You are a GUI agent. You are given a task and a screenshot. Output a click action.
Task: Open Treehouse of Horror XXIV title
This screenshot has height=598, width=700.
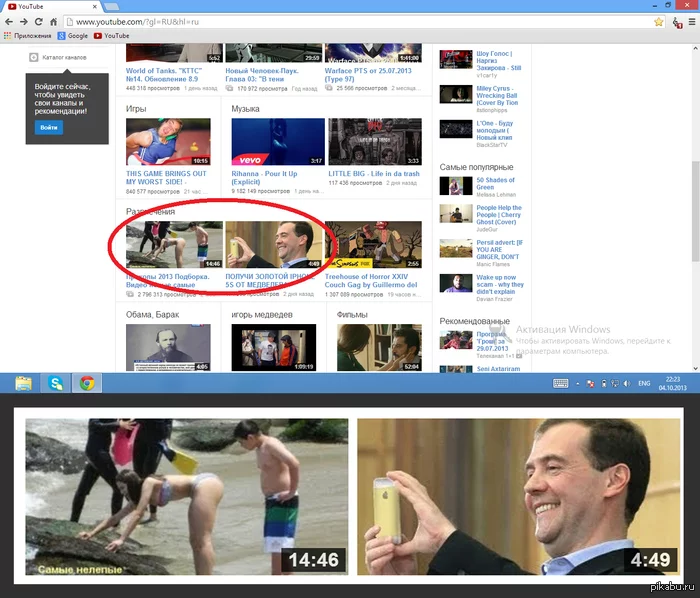coord(371,281)
